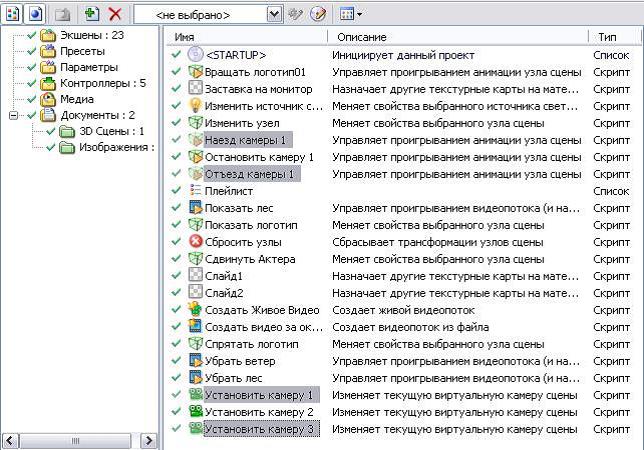The image size is (644, 450).
Task: Toggle the check mark of 'Сбросить узлы'
Action: pos(176,241)
